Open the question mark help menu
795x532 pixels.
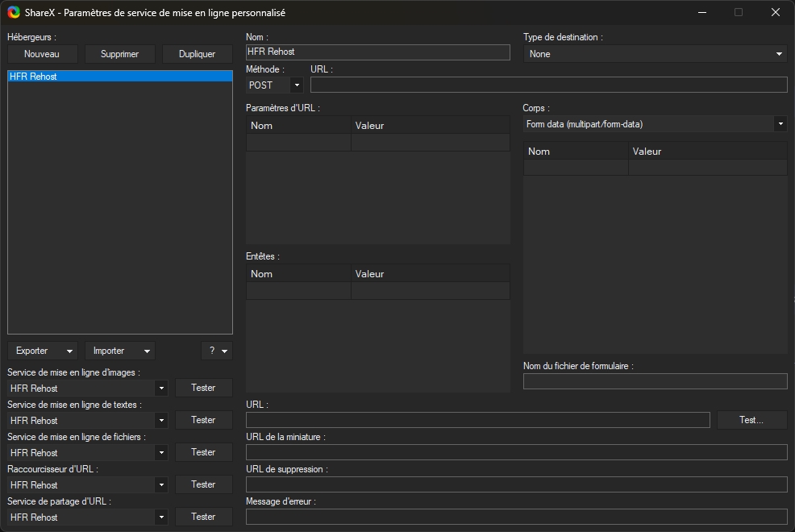pyautogui.click(x=216, y=351)
